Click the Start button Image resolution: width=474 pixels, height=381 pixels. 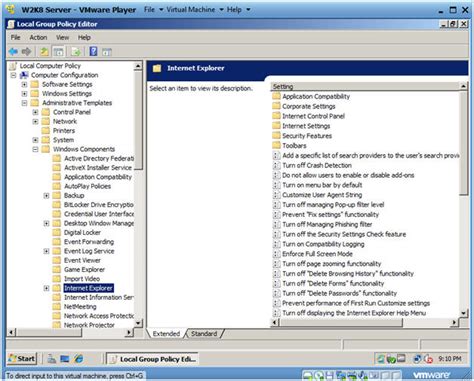tap(22, 359)
